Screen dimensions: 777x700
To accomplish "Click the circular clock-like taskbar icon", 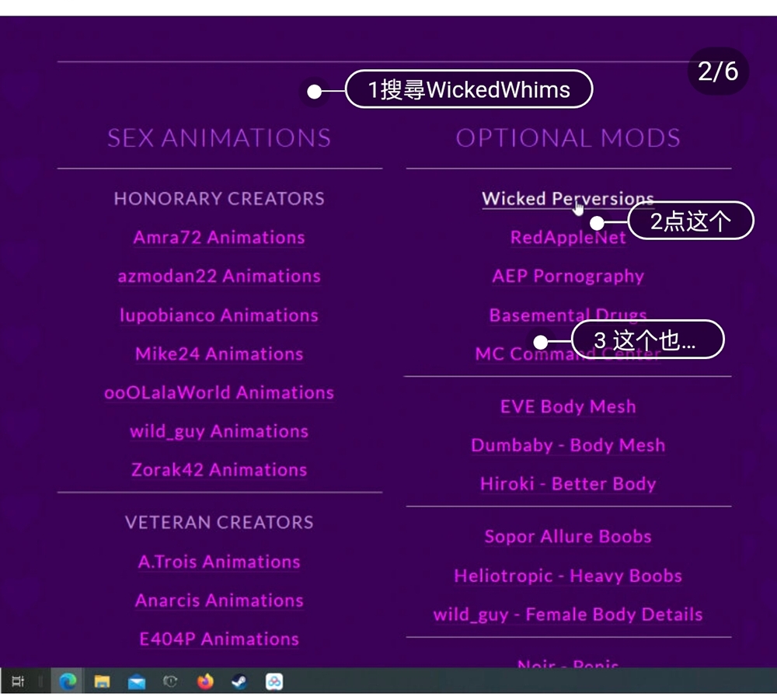I will [x=170, y=681].
